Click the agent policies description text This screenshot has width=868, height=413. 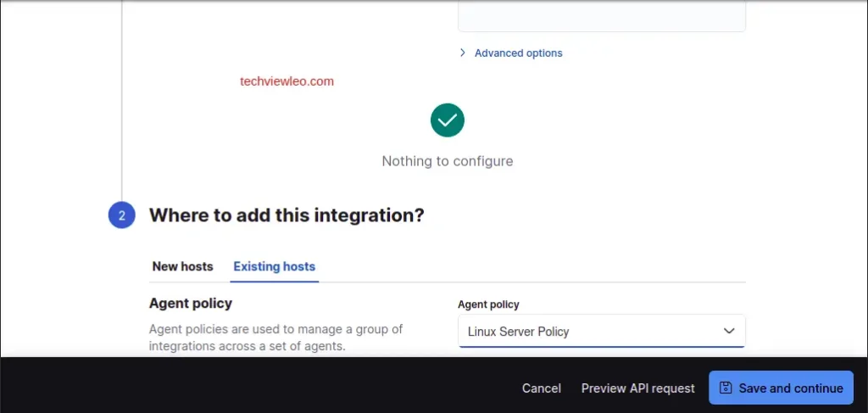(x=275, y=338)
